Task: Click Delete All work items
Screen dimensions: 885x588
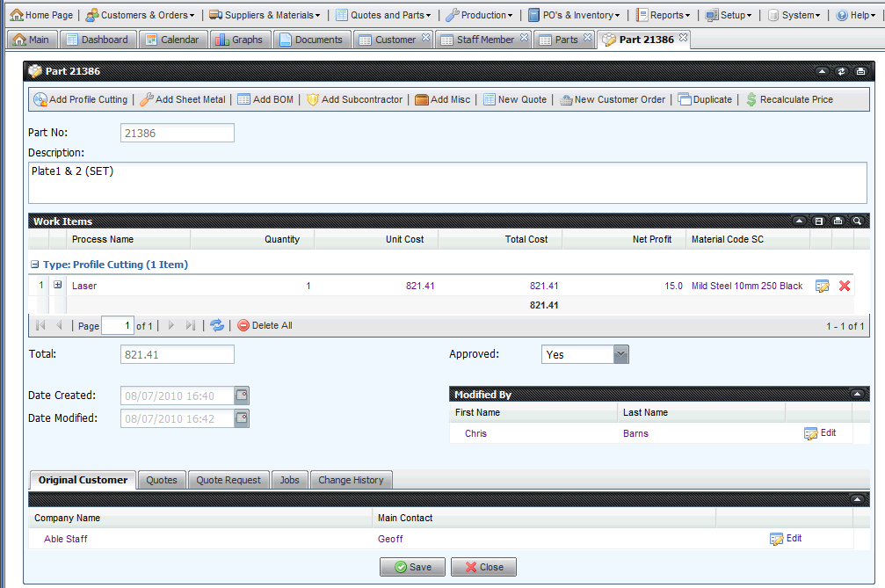Action: pos(265,326)
